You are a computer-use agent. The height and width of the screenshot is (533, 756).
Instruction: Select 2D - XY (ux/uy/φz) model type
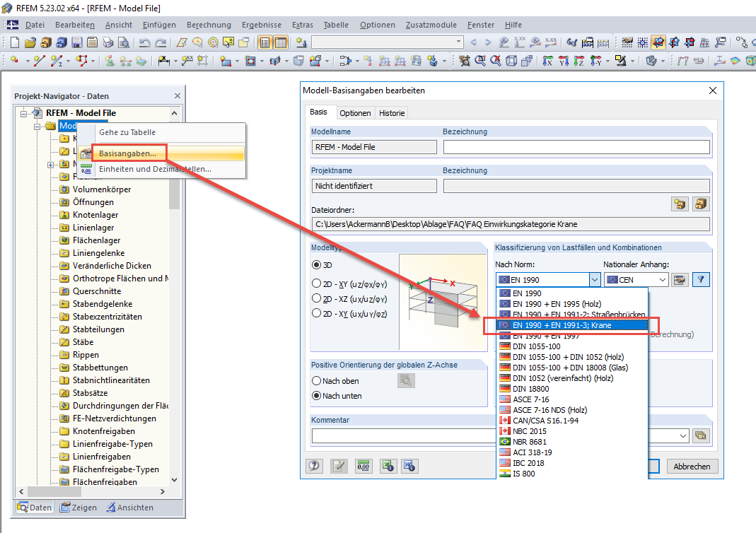316,312
